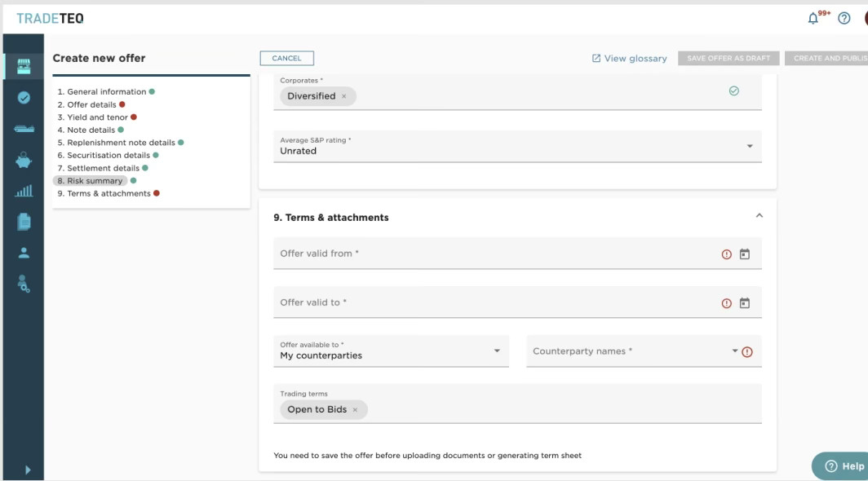Click the CANCEL button

click(287, 58)
